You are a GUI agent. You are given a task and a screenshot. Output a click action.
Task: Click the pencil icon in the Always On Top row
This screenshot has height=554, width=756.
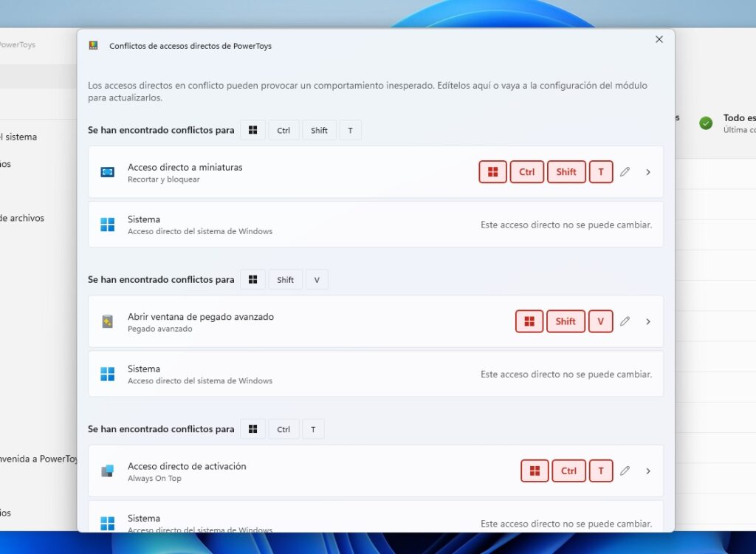pyautogui.click(x=625, y=471)
